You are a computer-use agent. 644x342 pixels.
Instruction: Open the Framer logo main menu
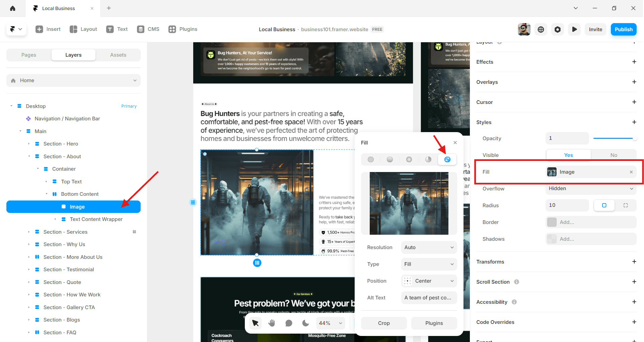(16, 29)
